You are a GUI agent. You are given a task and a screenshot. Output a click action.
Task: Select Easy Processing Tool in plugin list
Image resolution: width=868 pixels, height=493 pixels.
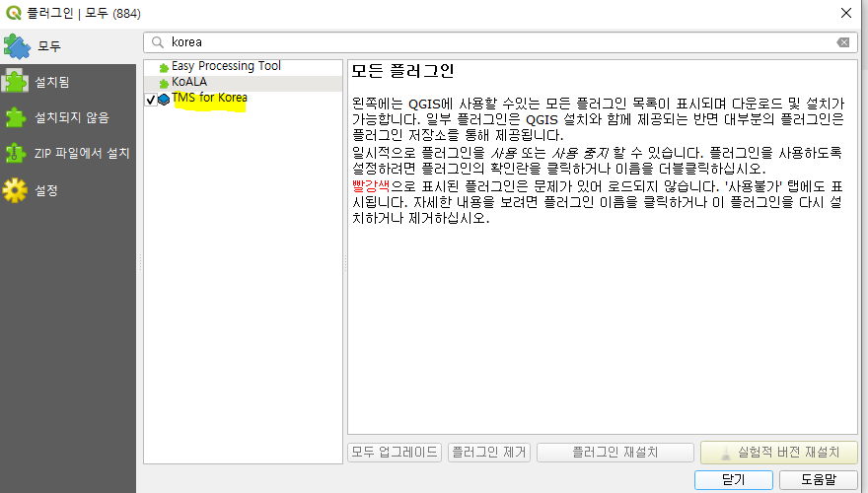(243, 66)
